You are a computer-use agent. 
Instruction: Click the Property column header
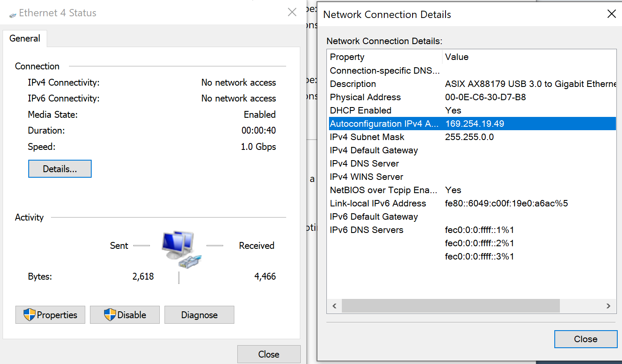[x=347, y=57]
